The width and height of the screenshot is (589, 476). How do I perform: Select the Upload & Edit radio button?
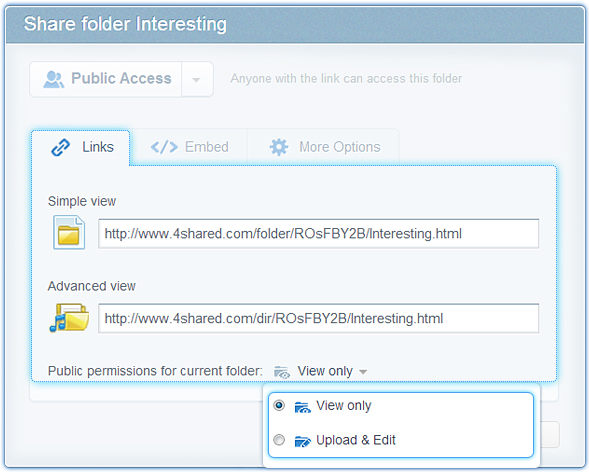279,440
